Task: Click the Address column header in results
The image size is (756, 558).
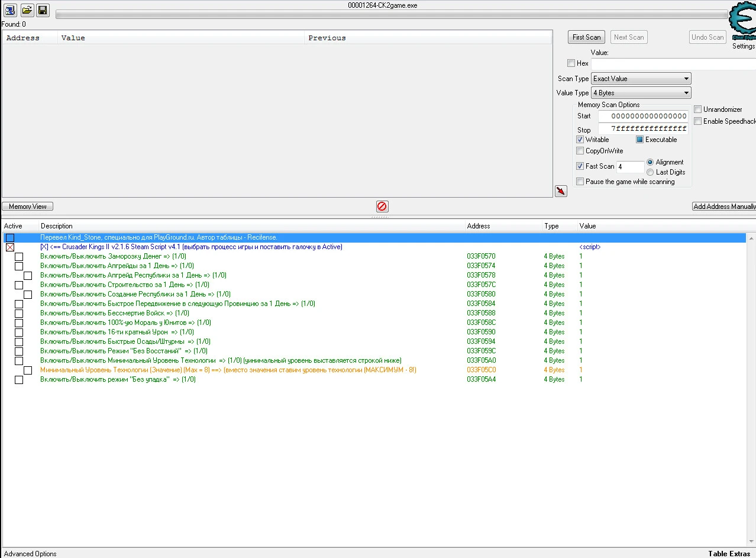Action: (x=23, y=38)
